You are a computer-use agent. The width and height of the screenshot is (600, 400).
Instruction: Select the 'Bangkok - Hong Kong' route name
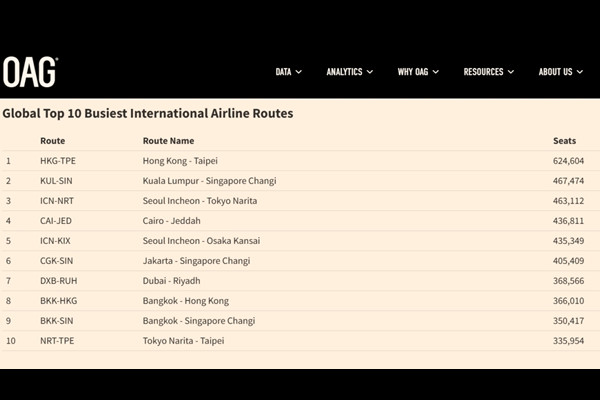coord(186,301)
